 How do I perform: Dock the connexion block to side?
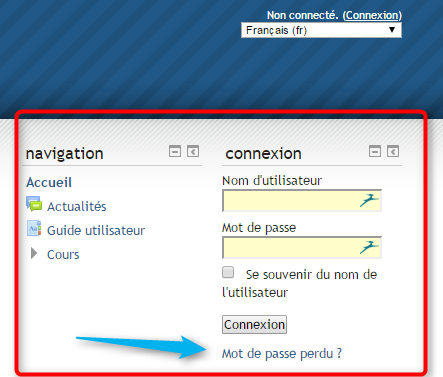click(x=393, y=151)
